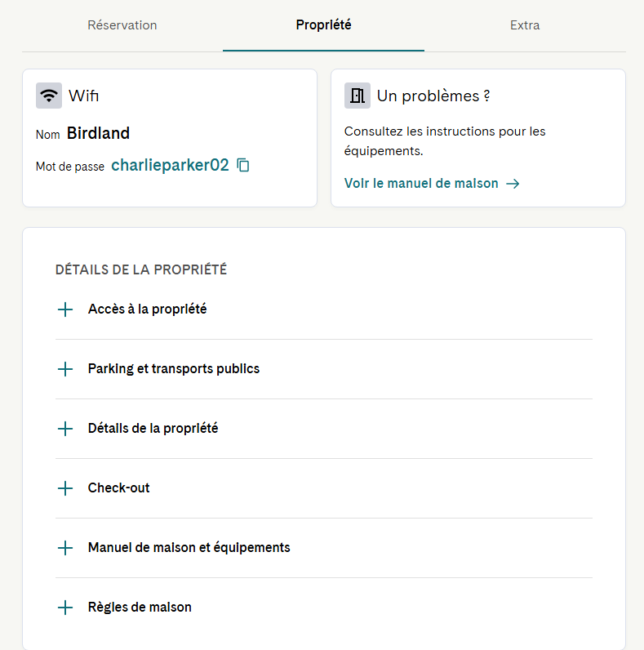The image size is (644, 650).
Task: Open Voir le manuel de maison link
Action: [421, 183]
